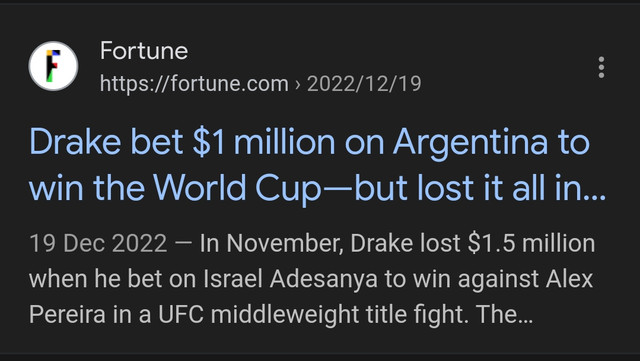
Task: Click the word 'Drake' starting the headline
Action: click(75, 142)
